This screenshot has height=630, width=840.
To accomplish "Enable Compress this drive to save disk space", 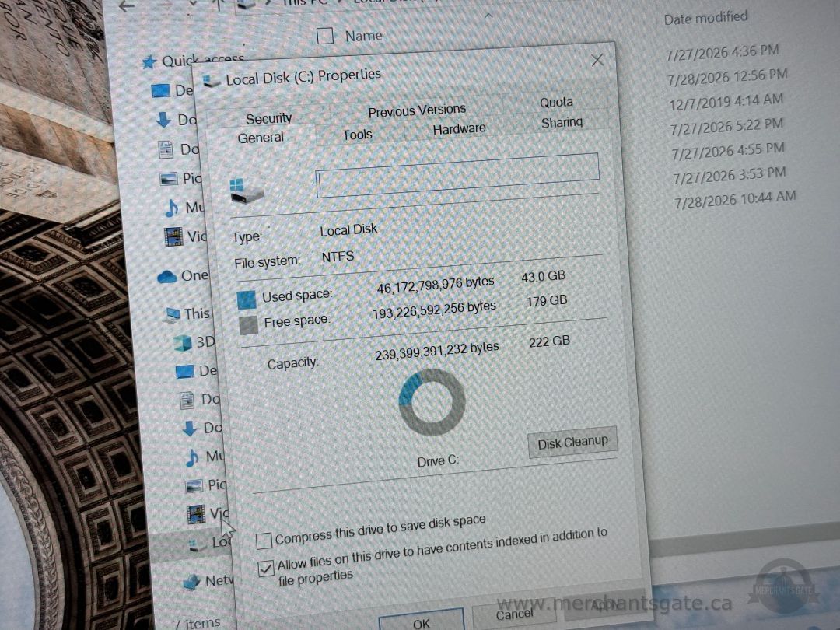I will pos(264,541).
